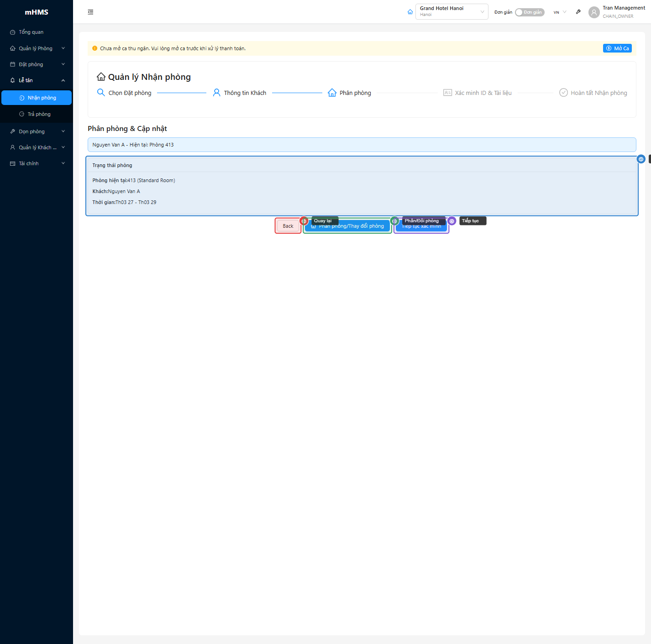
Task: Click the blue info badge on room status panel
Action: tap(641, 159)
